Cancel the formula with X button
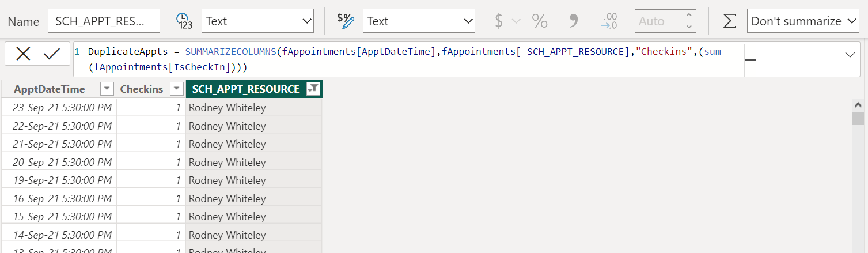The height and width of the screenshot is (253, 868). tap(23, 54)
